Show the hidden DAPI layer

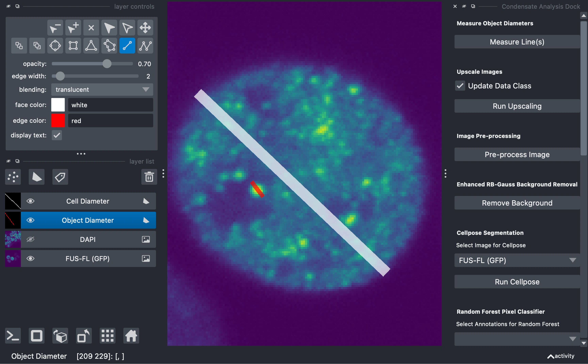point(30,239)
